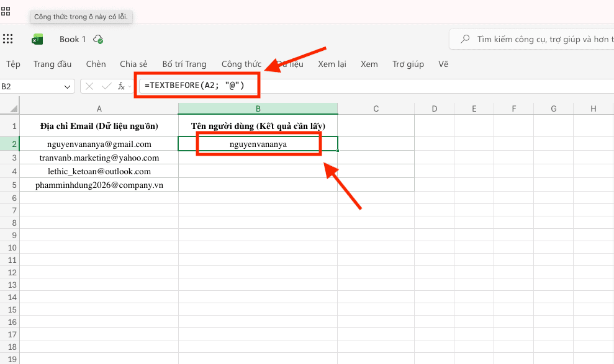
Task: Open the Bố trí Trang tab
Action: coord(184,64)
